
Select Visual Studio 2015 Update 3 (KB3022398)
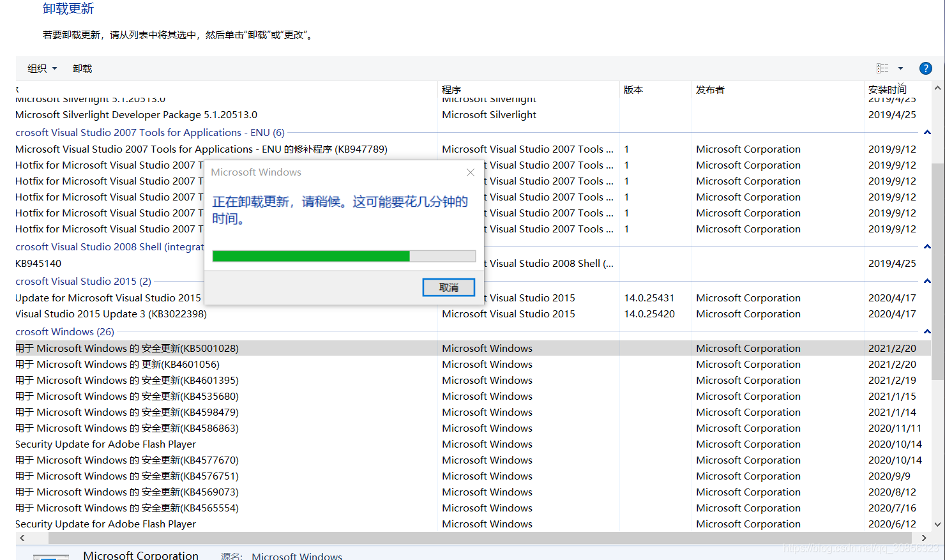tap(472, 314)
